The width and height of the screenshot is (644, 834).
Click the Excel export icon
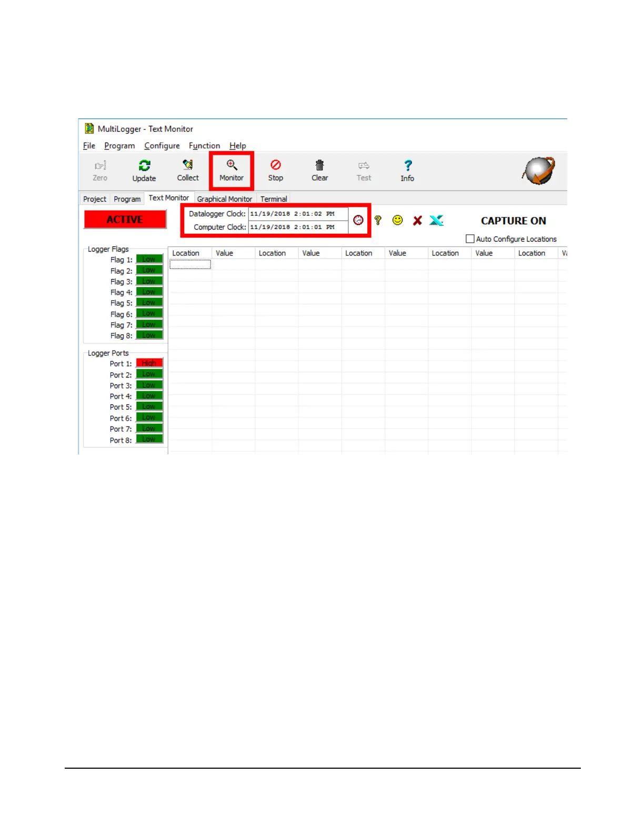(x=437, y=220)
